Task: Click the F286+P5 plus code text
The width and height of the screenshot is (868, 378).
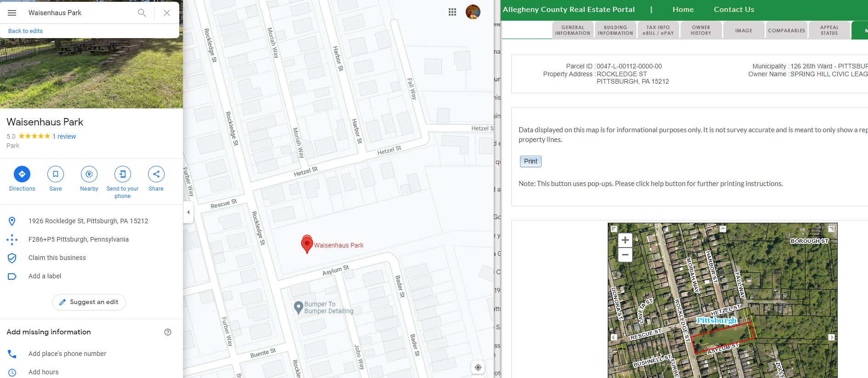Action: click(x=79, y=239)
